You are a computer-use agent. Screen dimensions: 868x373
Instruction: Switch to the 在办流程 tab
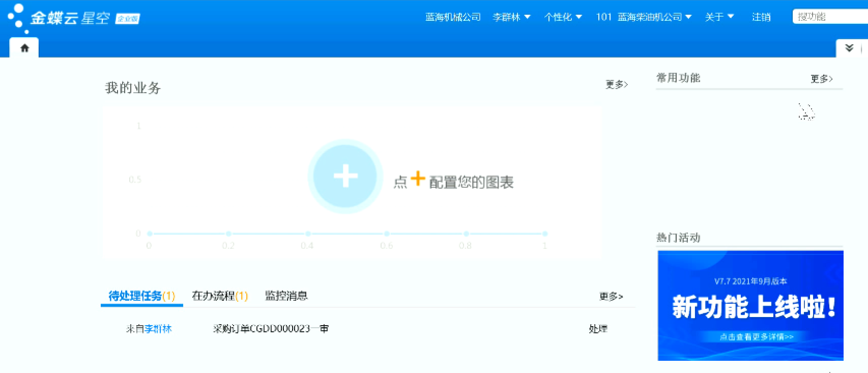[220, 296]
